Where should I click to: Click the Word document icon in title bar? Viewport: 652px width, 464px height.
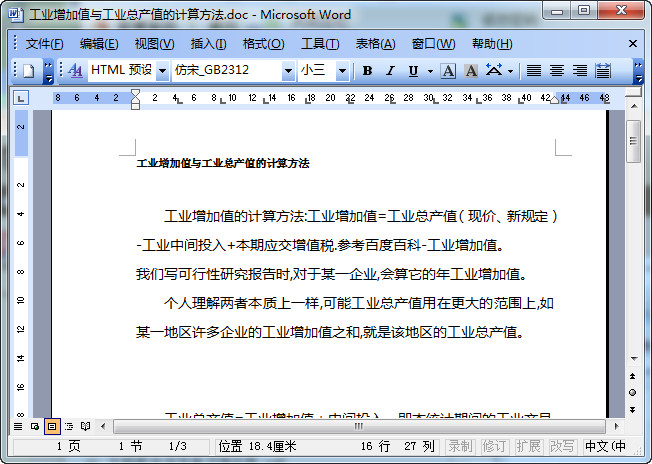click(x=16, y=15)
